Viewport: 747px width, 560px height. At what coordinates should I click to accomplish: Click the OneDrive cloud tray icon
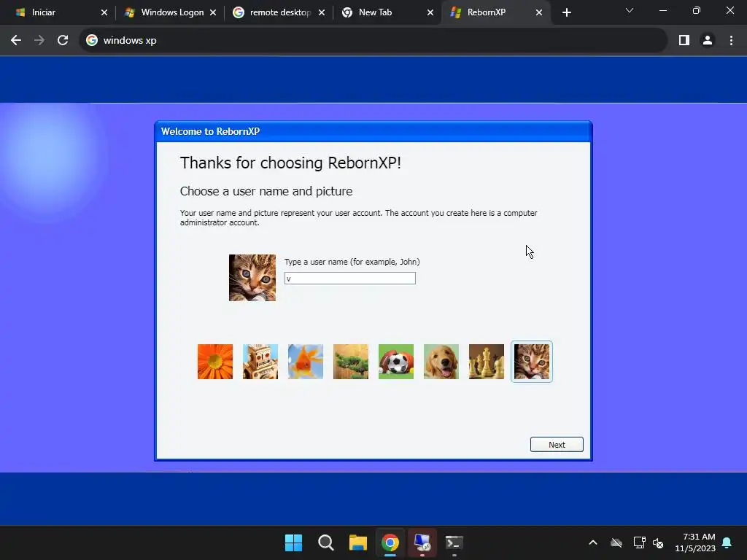(x=616, y=542)
